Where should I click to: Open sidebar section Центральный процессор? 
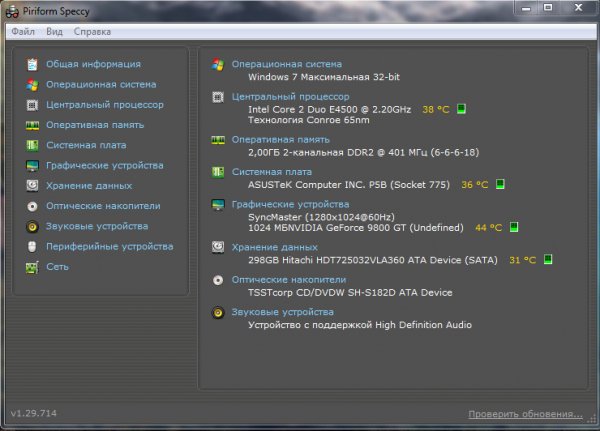[105, 105]
